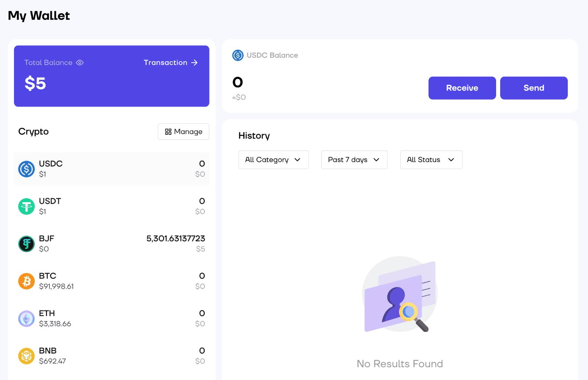
Task: Click the Ethereum ETH icon
Action: [26, 319]
